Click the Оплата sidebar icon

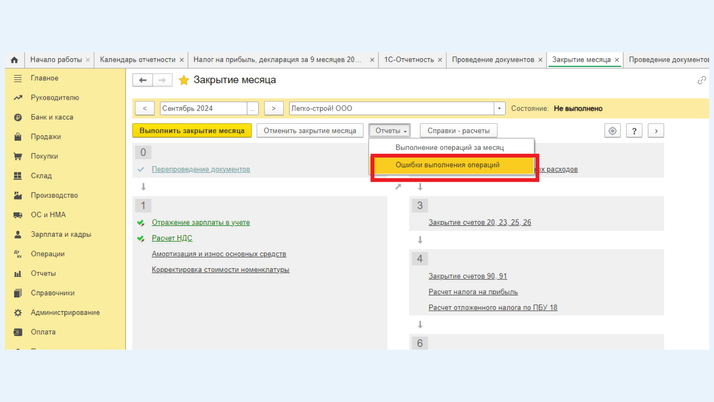coord(18,332)
